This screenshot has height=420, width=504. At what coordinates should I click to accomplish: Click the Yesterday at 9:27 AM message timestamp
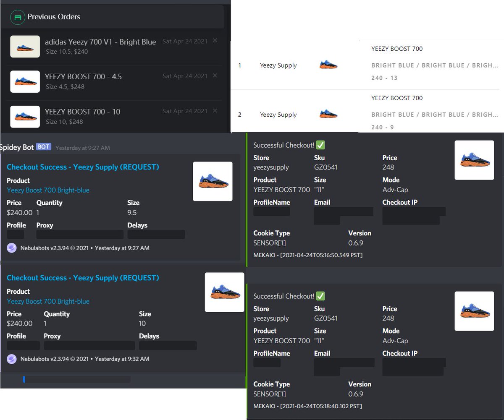point(83,148)
